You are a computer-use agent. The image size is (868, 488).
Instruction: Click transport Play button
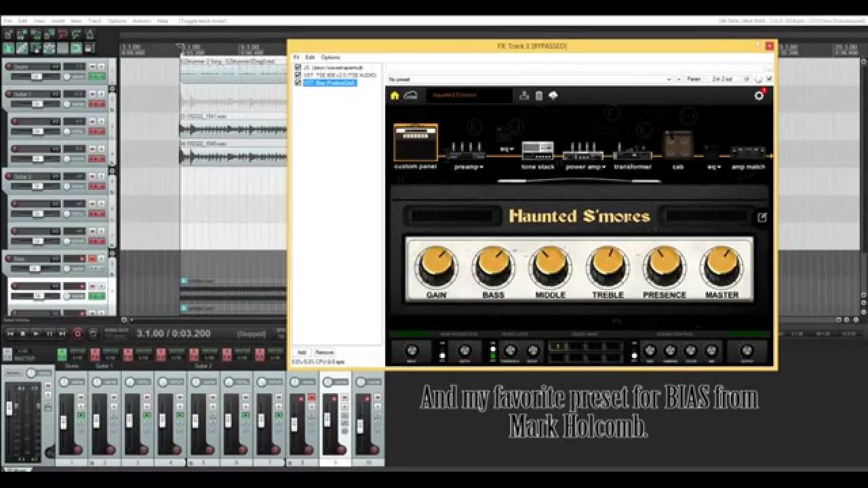tap(36, 333)
